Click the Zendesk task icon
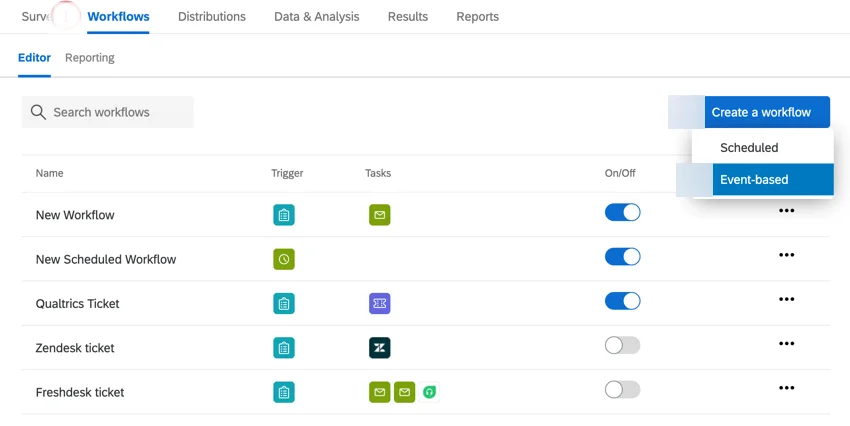This screenshot has height=426, width=850. [x=379, y=348]
